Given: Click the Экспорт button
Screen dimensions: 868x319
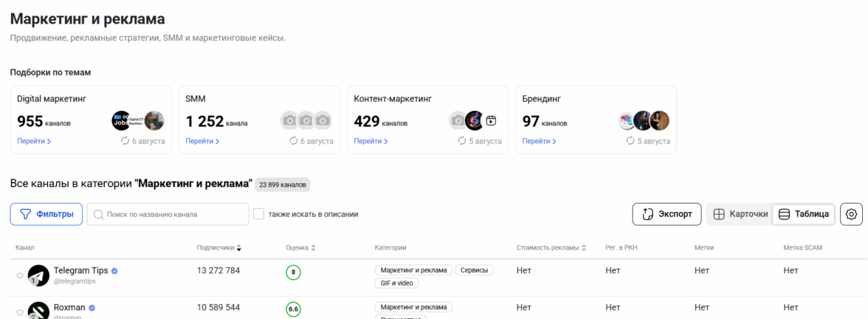Looking at the screenshot, I should pyautogui.click(x=667, y=214).
